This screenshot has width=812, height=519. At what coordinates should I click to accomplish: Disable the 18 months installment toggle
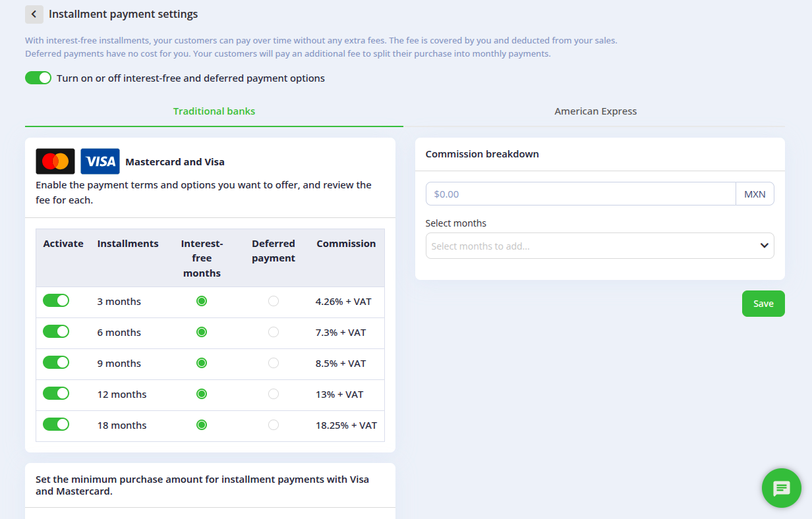click(x=56, y=424)
